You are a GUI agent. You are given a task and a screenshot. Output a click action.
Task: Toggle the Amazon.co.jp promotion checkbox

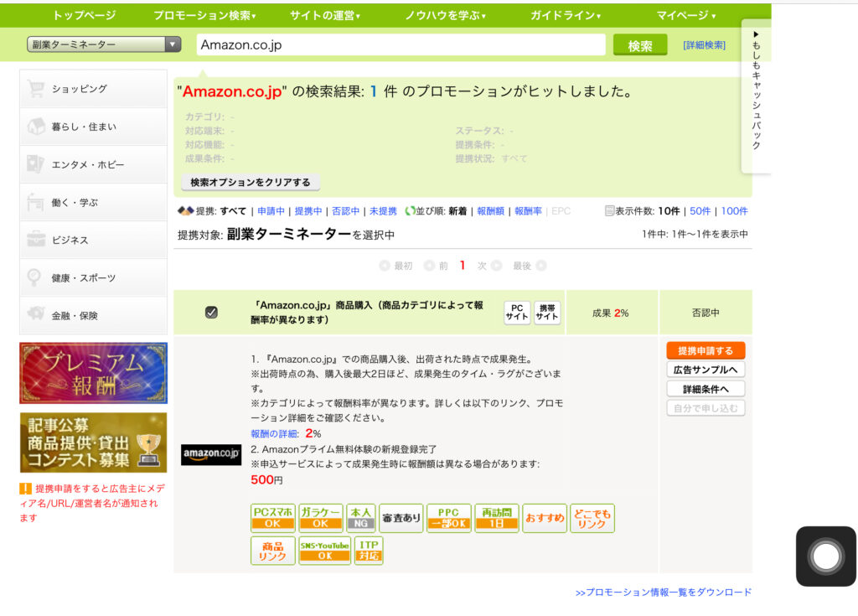211,312
